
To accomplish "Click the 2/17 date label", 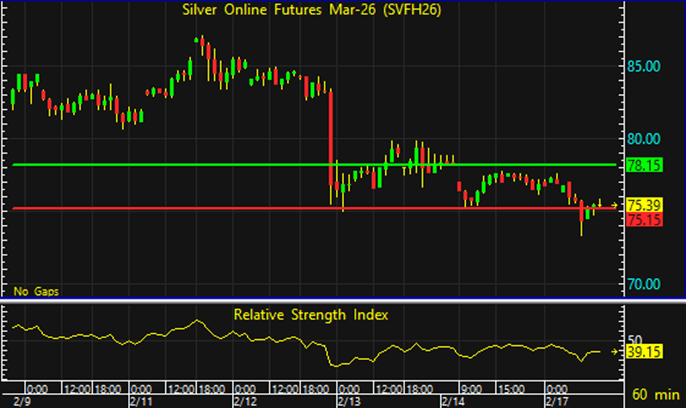I will (x=558, y=400).
